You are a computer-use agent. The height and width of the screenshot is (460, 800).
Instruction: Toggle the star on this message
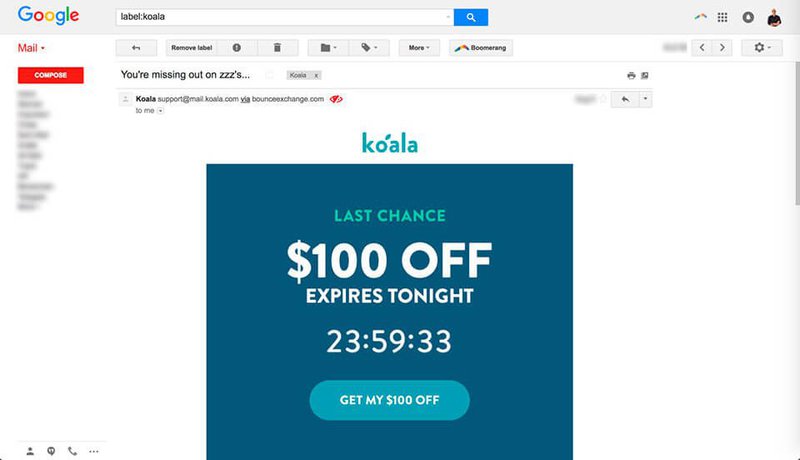(x=604, y=99)
